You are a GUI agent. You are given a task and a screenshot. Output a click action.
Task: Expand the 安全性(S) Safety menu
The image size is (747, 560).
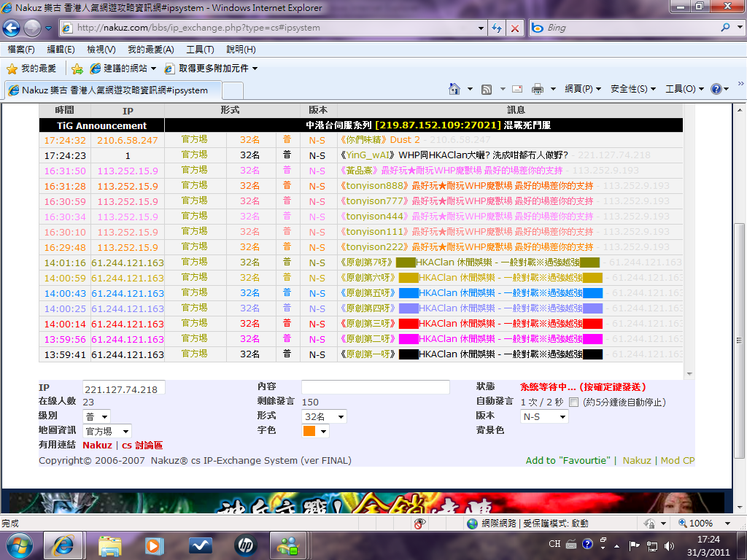point(633,89)
